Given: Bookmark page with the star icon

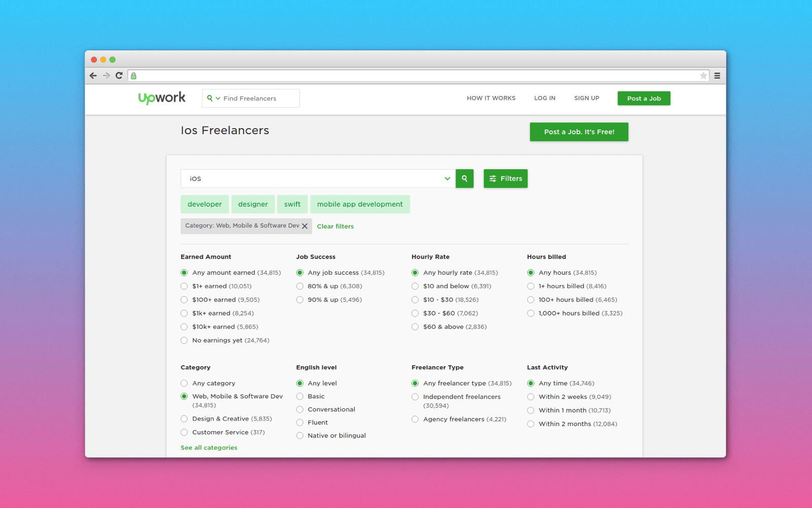Looking at the screenshot, I should pos(703,76).
